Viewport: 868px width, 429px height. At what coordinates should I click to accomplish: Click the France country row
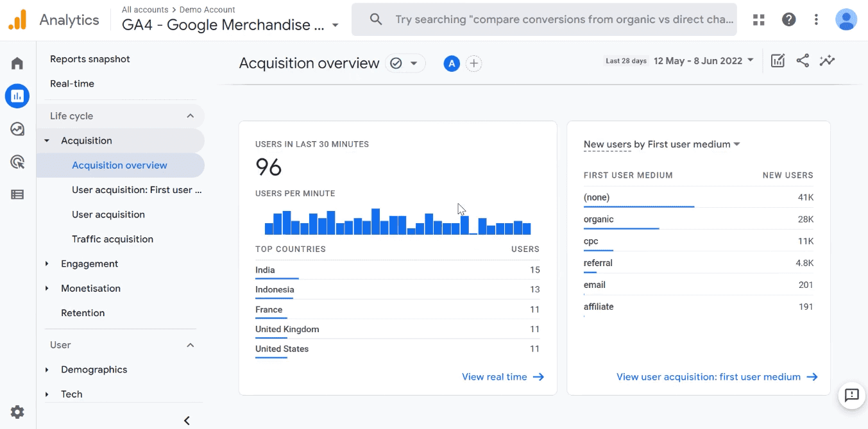coord(397,310)
